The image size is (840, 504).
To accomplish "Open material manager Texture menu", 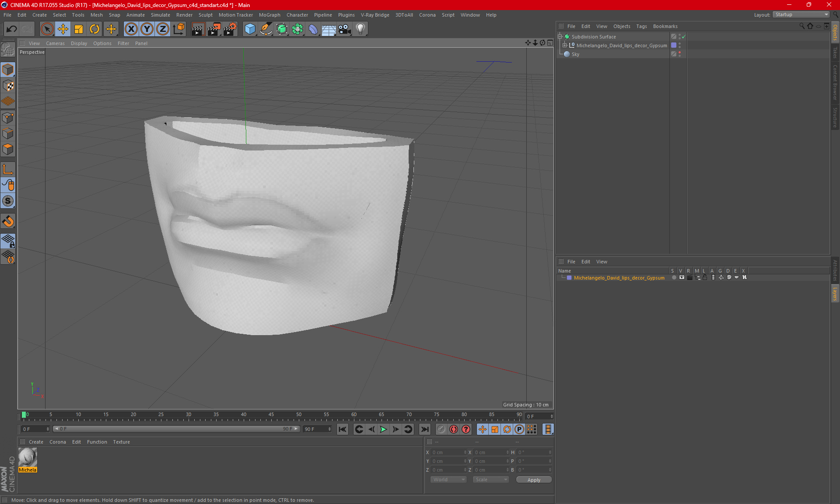I will pyautogui.click(x=121, y=442).
